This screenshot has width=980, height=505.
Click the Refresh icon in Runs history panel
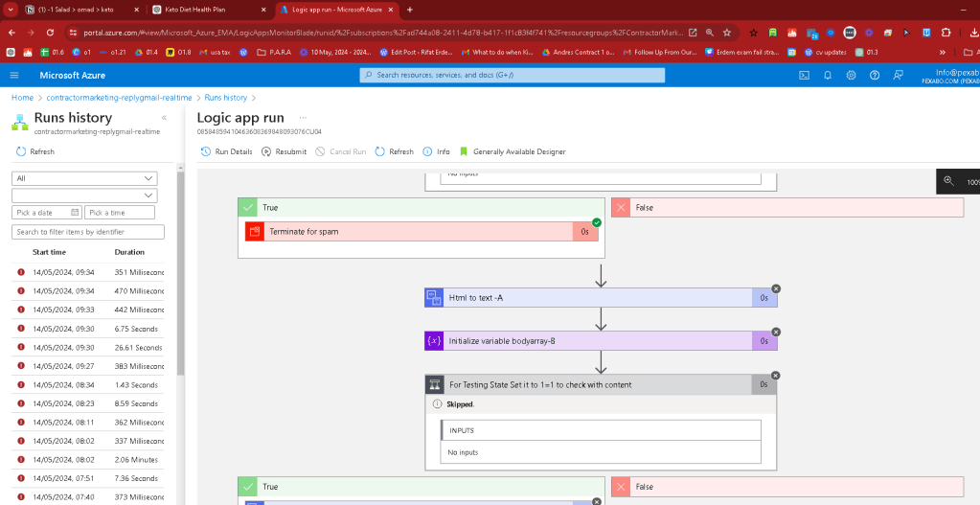[21, 151]
